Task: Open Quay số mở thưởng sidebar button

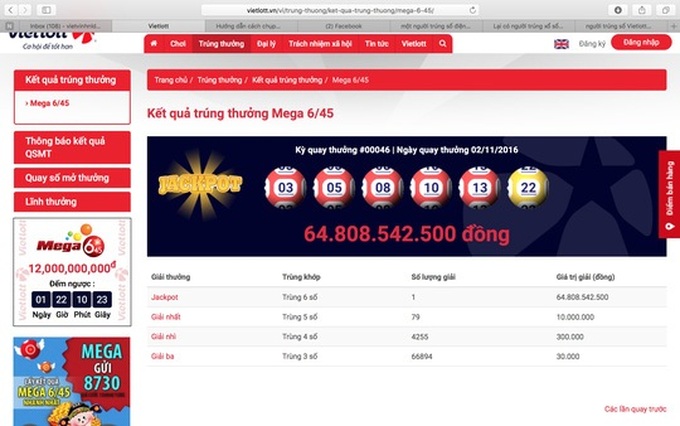Action: [72, 178]
